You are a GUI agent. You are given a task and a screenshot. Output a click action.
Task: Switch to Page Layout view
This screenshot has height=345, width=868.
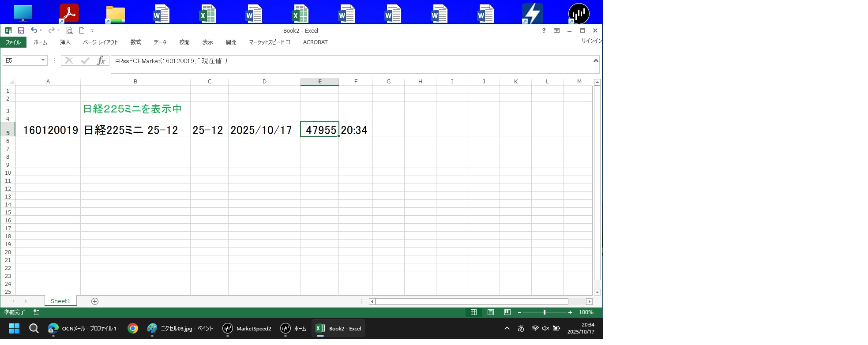tap(490, 312)
